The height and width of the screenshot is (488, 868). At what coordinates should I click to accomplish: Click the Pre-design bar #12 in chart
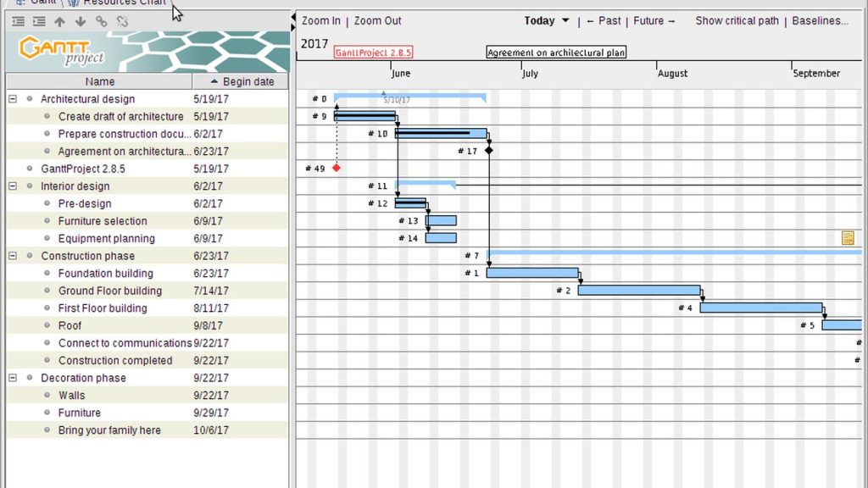point(410,203)
